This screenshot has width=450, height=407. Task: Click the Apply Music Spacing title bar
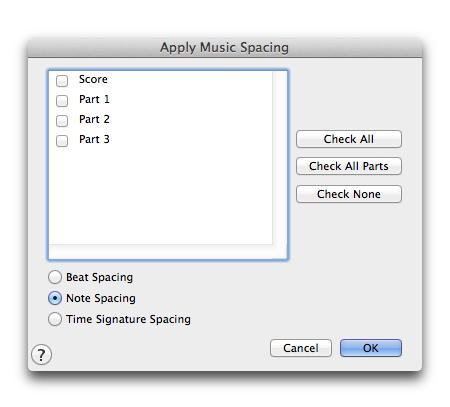point(225,47)
